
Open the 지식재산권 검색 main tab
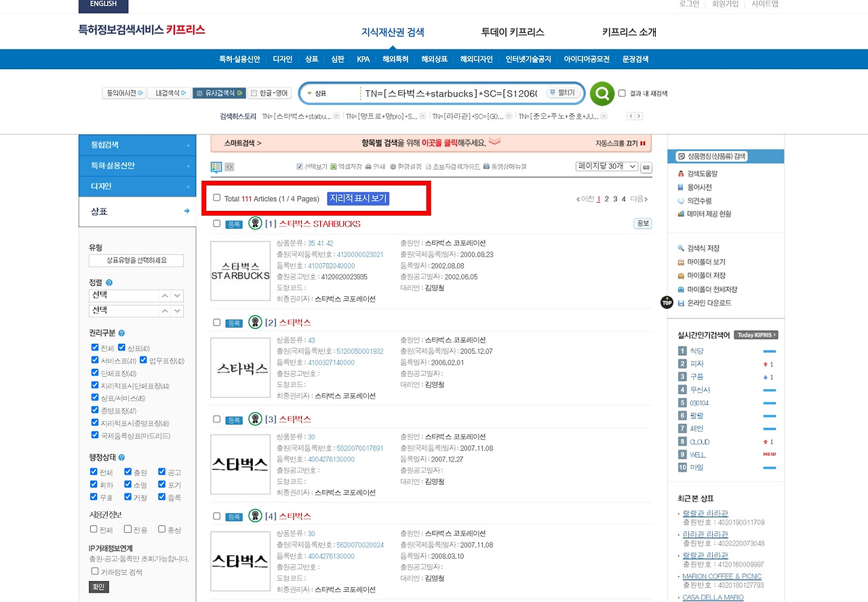[393, 32]
